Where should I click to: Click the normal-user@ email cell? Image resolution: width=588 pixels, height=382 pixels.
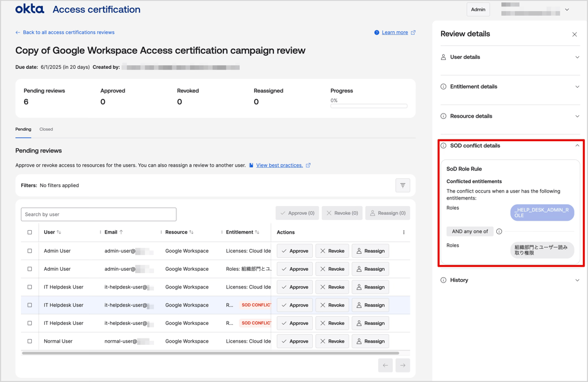point(129,341)
